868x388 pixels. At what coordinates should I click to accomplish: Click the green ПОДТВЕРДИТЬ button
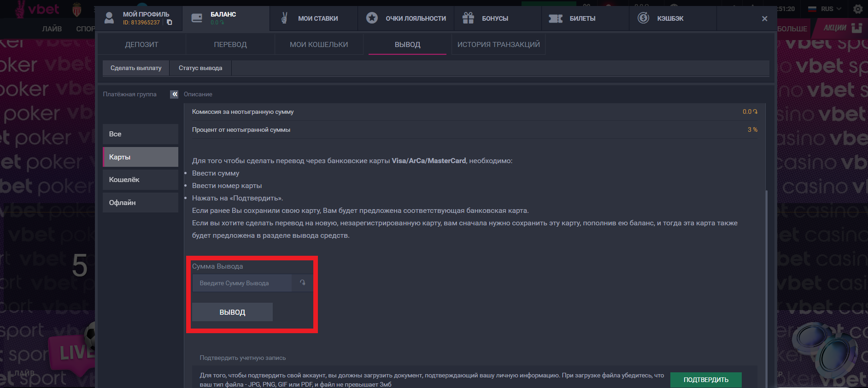pyautogui.click(x=706, y=380)
